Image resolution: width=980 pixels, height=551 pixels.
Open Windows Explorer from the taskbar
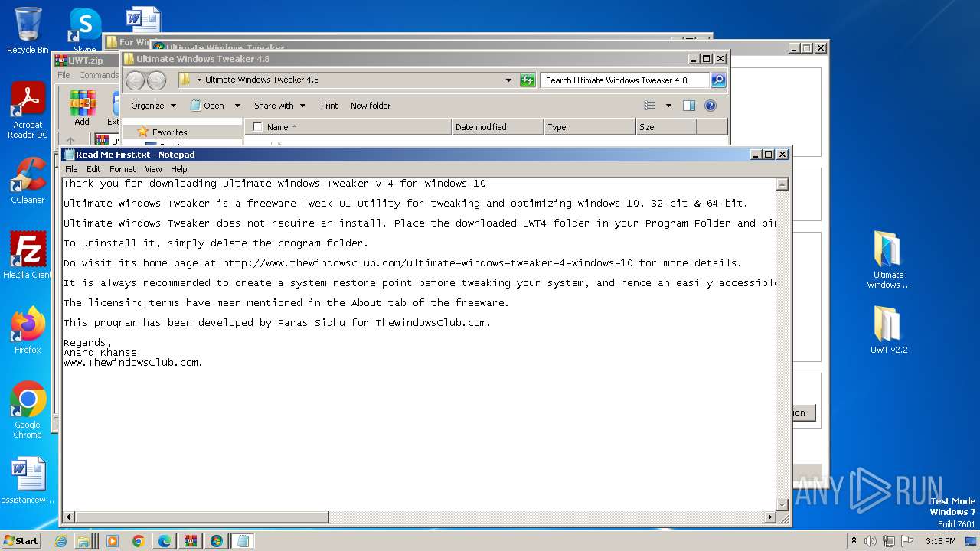click(83, 541)
